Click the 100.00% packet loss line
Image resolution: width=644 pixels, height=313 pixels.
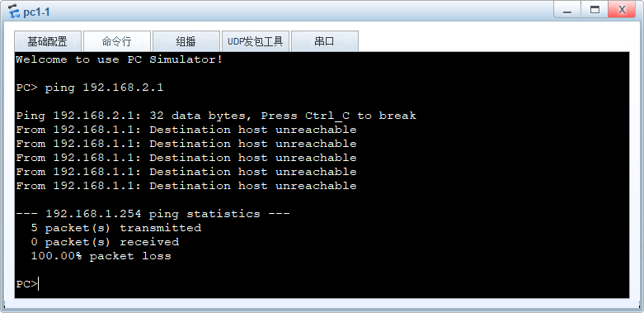coord(101,256)
